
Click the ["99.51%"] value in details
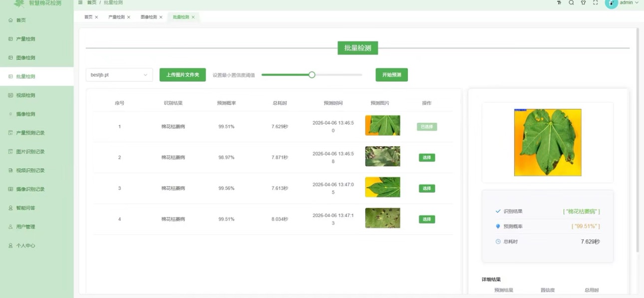coord(586,227)
